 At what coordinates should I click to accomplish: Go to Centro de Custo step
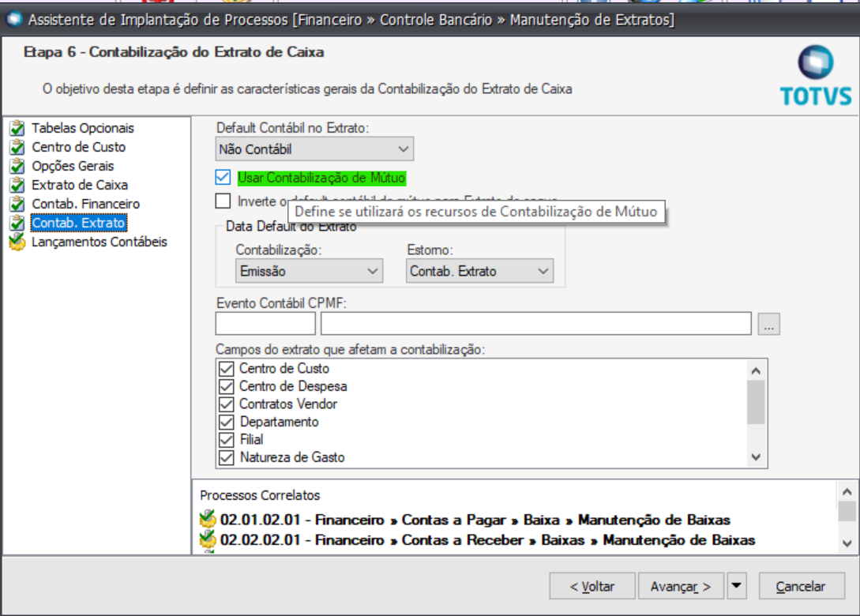pyautogui.click(x=78, y=147)
